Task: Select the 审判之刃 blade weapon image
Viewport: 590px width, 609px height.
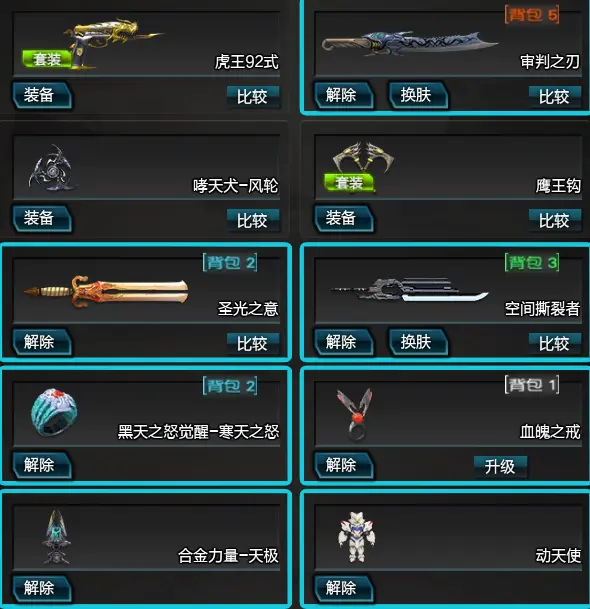Action: click(409, 43)
